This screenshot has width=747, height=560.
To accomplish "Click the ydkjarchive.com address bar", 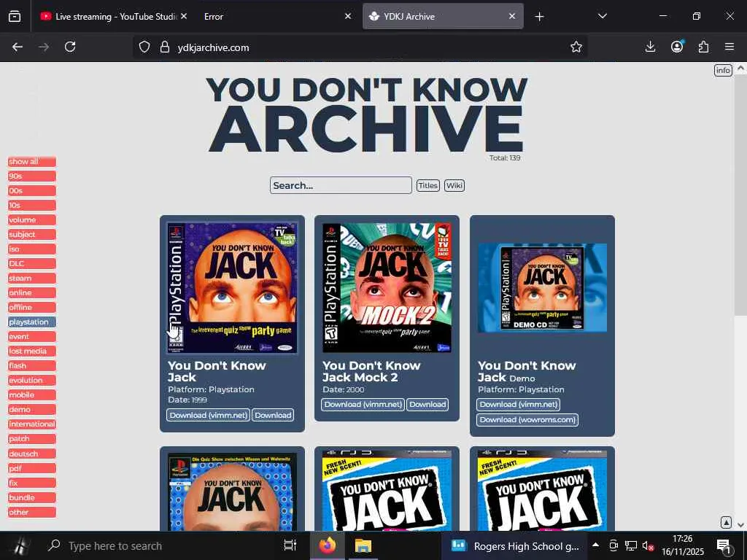I will 360,47.
